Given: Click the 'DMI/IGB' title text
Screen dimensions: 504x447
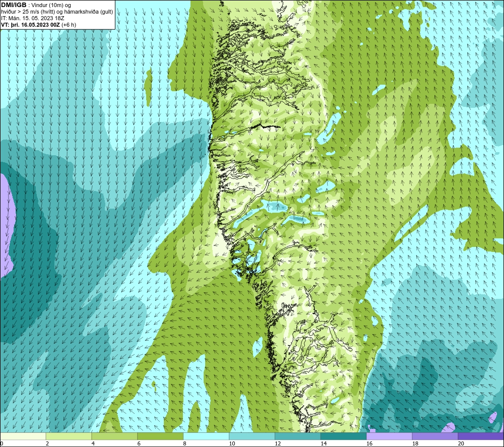Looking at the screenshot, I should [14, 5].
